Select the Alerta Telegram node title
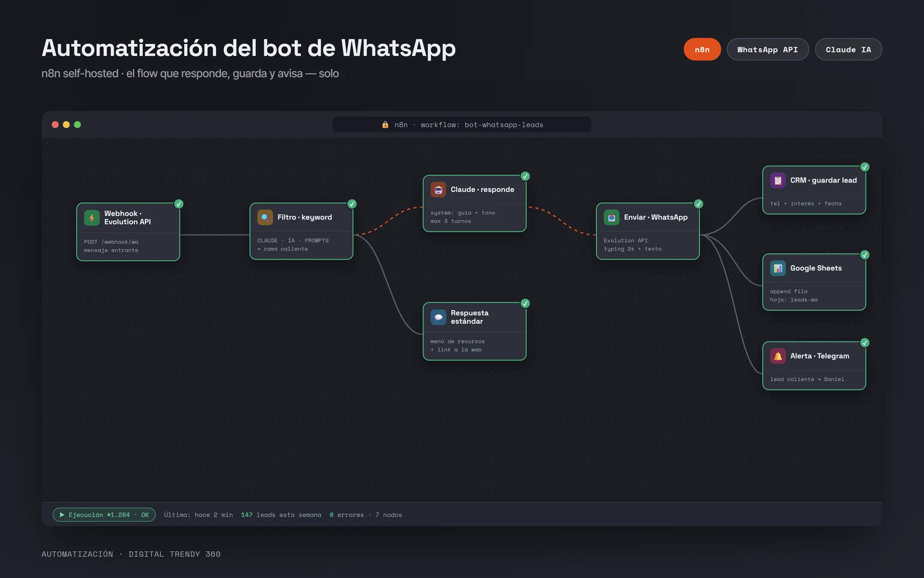The width and height of the screenshot is (924, 578). [820, 356]
